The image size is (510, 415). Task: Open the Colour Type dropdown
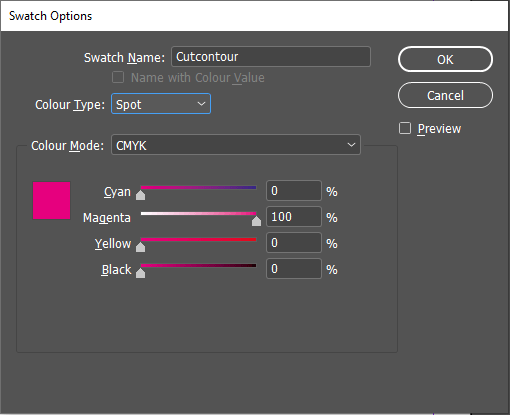coord(161,104)
